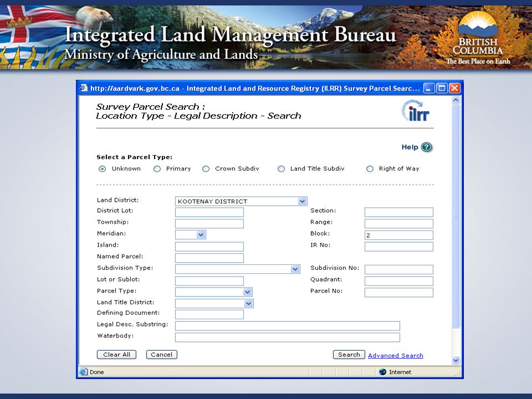The image size is (532, 399).
Task: Open the Help link text
Action: pos(410,147)
